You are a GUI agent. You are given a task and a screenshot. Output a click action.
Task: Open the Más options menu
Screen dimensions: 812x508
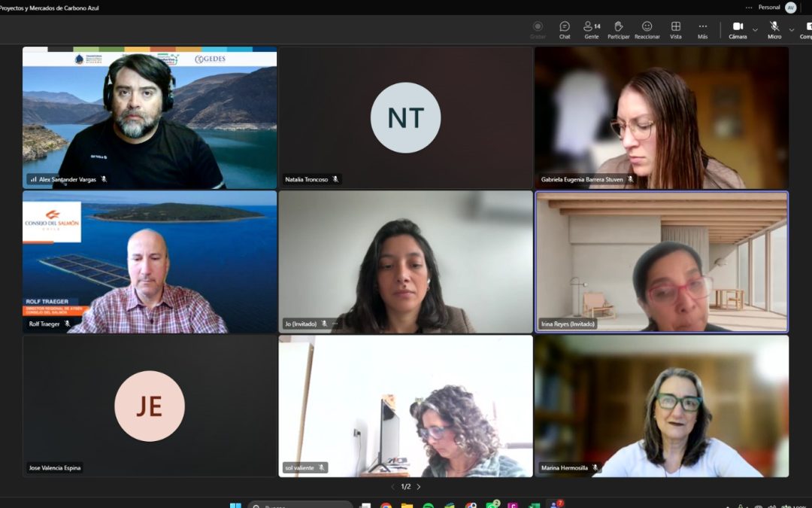(x=702, y=29)
